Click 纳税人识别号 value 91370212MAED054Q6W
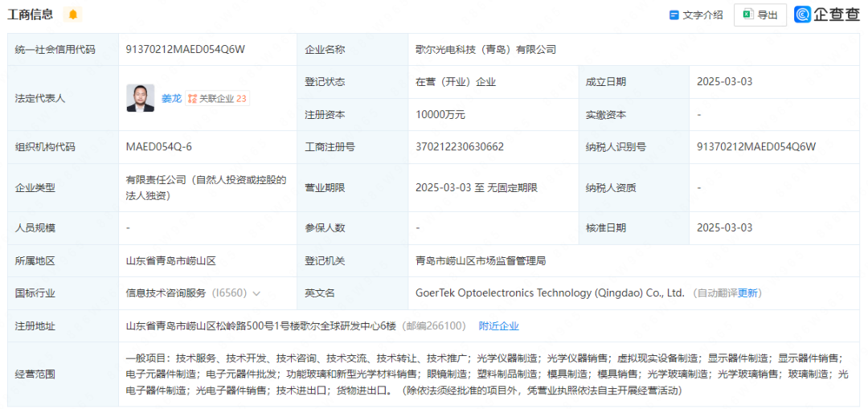 (x=756, y=147)
